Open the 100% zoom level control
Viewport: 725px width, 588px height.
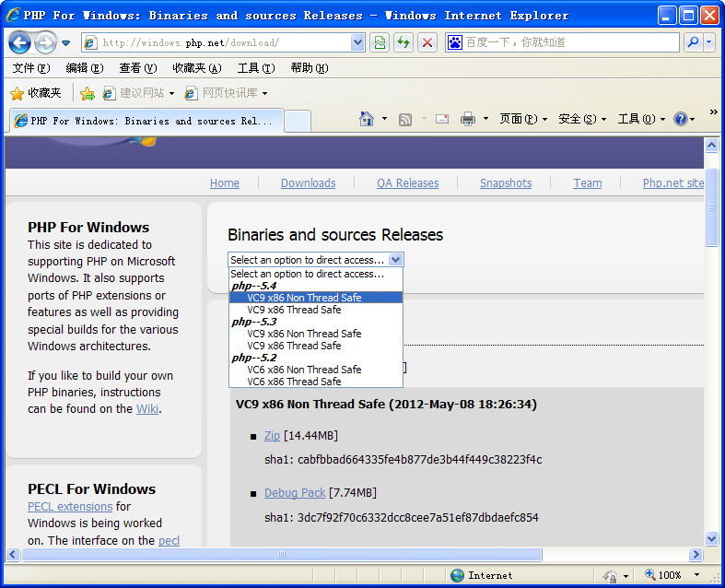[672, 575]
